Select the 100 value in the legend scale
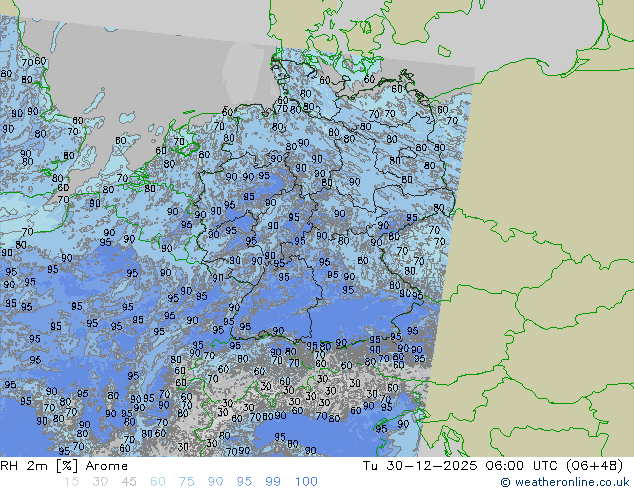Screen dimensions: 634x490 pyautogui.click(x=306, y=482)
